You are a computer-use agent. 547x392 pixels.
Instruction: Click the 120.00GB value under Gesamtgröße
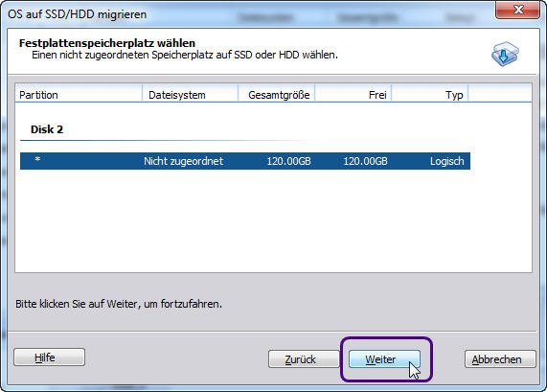[x=288, y=161]
